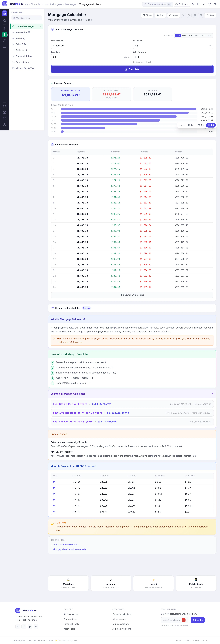Screen dimensions: 220x644
Task: Open the clock recent icon in left rail
Action: point(5,125)
